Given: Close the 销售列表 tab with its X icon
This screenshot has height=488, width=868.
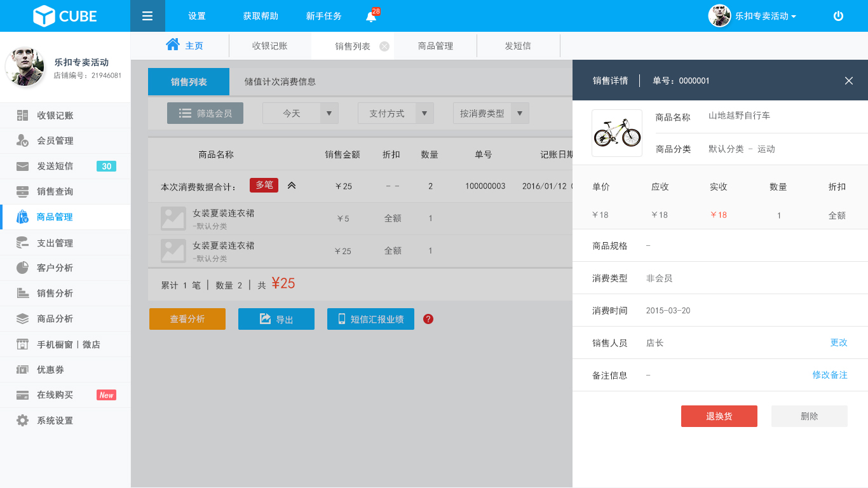Looking at the screenshot, I should pos(384,46).
